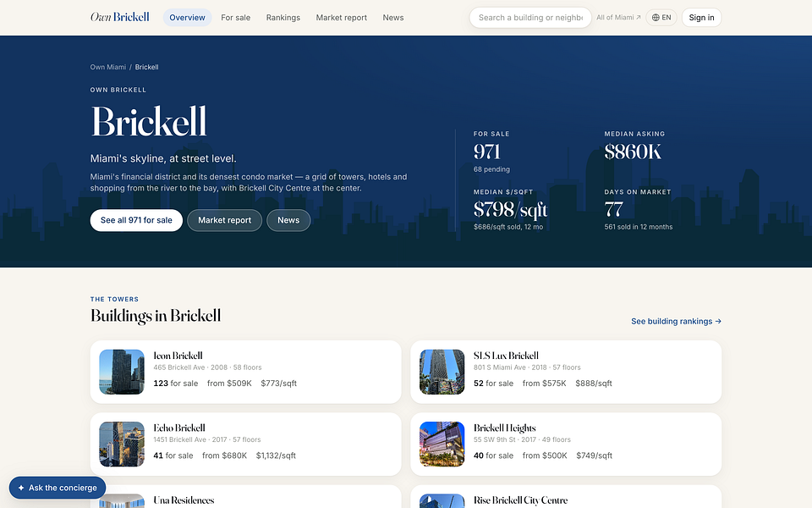Open the Icon Brickell thumbnail image
Screen dimensions: 812x508
(122, 373)
